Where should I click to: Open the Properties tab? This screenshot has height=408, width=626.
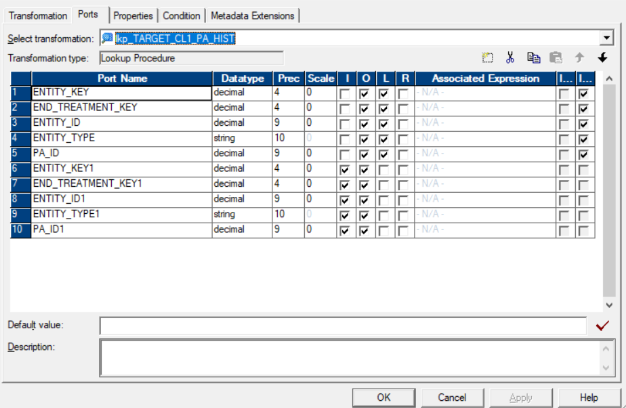(x=133, y=16)
